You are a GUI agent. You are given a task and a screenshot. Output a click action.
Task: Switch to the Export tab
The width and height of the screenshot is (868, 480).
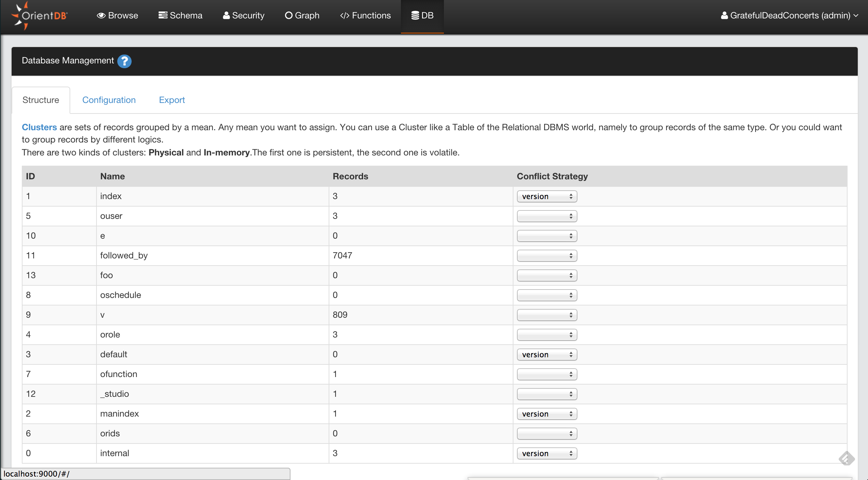[172, 100]
